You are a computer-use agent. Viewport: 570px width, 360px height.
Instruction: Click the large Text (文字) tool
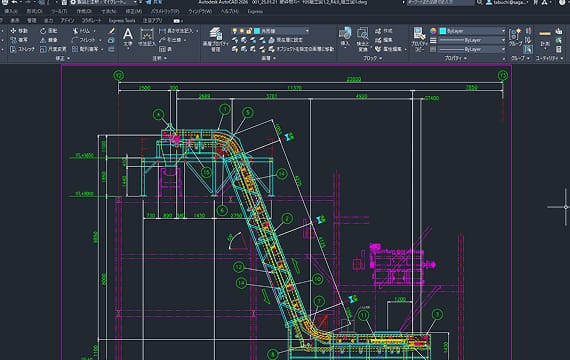click(x=128, y=37)
